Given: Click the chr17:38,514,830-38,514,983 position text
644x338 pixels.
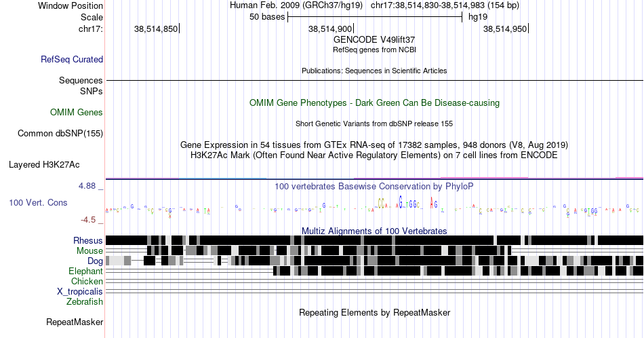Looking at the screenshot, I should tap(445, 5).
